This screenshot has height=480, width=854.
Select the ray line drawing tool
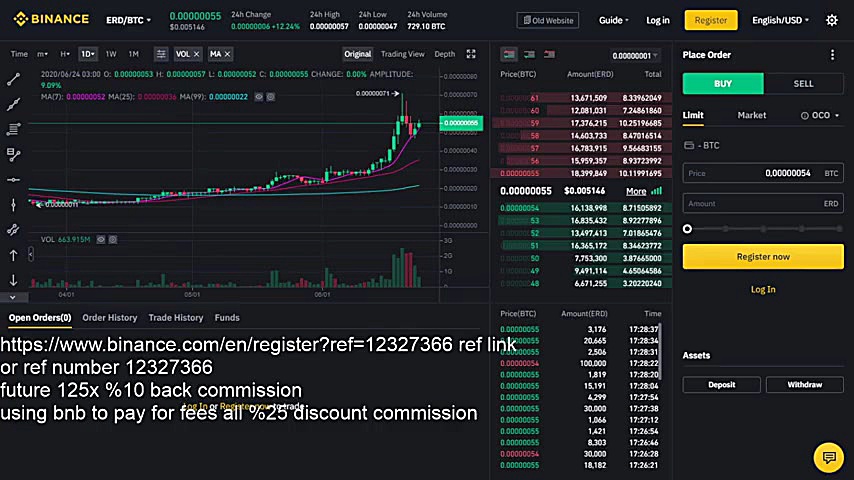coord(13,104)
